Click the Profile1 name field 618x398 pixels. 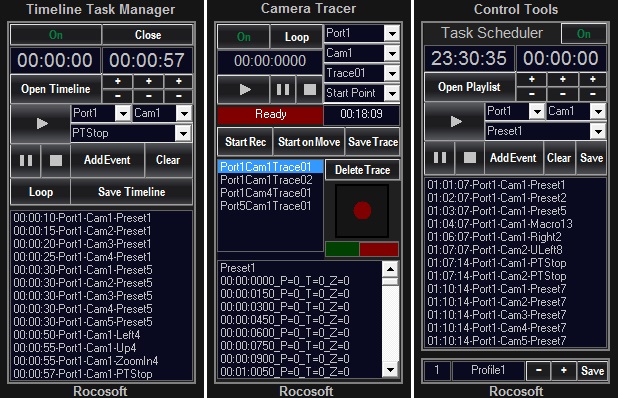coord(488,370)
